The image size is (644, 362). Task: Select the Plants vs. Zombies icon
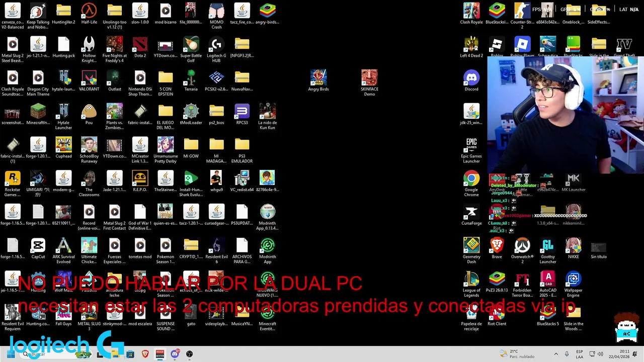click(x=115, y=117)
